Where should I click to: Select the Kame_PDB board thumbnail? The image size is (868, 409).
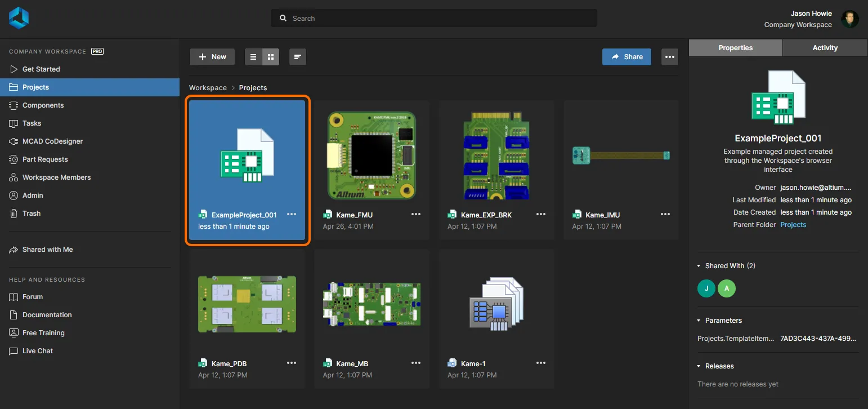tap(247, 304)
